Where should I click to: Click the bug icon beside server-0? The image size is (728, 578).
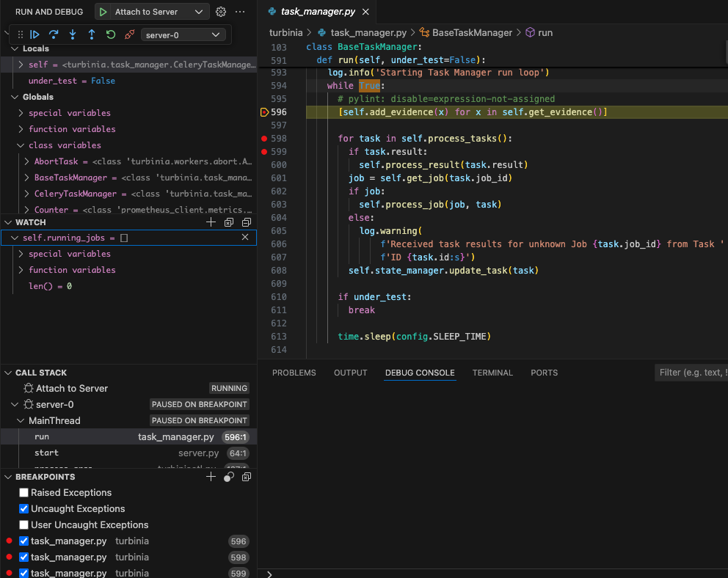click(29, 404)
